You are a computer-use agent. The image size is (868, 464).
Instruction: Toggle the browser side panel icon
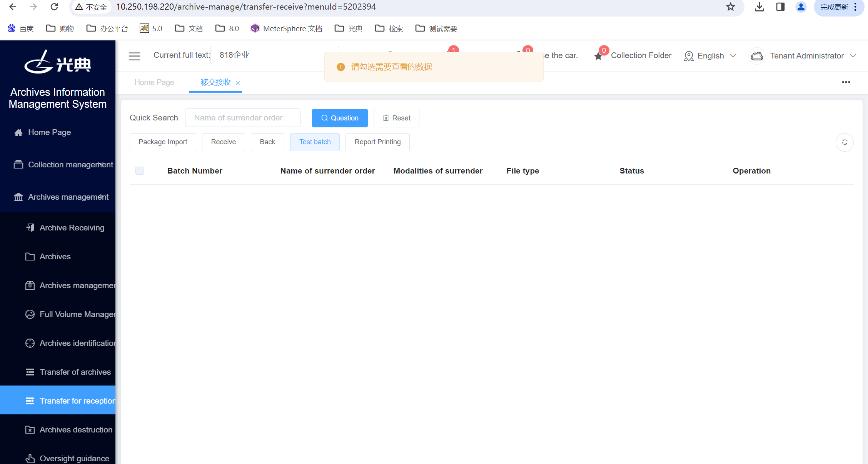click(780, 7)
